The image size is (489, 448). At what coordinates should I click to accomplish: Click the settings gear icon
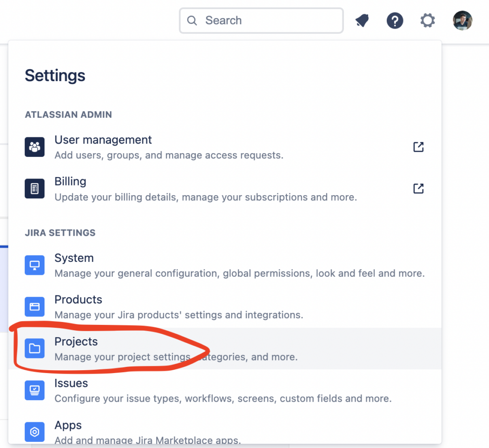(x=427, y=21)
